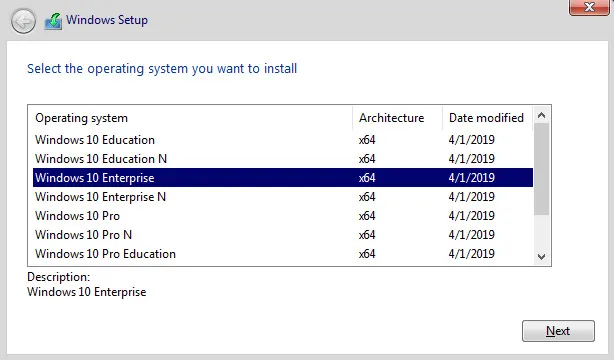
Task: Click the list's vertical scrollbar thumb
Action: pyautogui.click(x=542, y=169)
